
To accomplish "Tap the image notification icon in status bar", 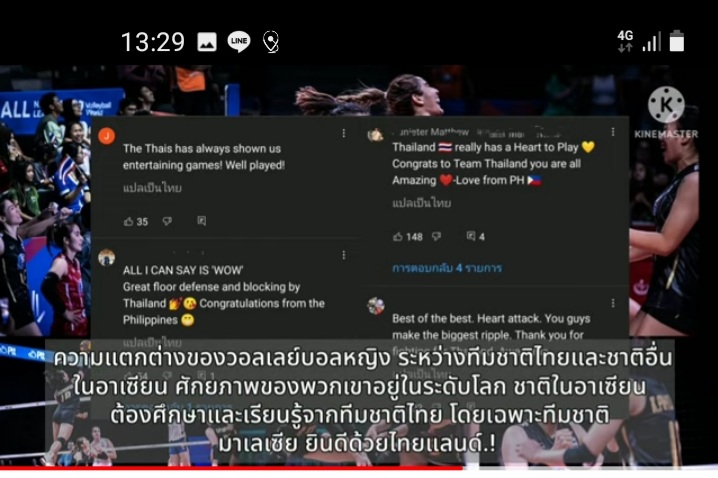I will pos(207,42).
